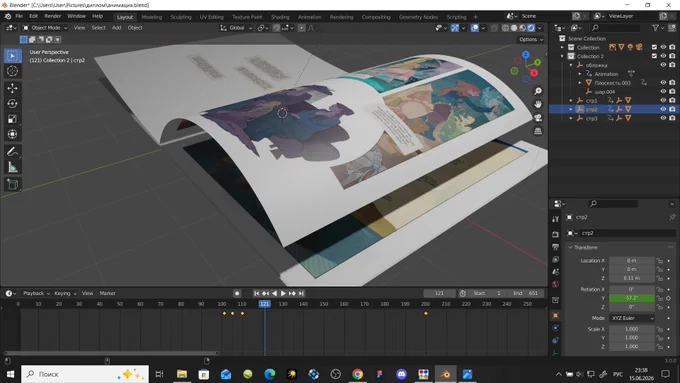The height and width of the screenshot is (383, 680).
Task: Open Object Mode dropdown
Action: 45,28
